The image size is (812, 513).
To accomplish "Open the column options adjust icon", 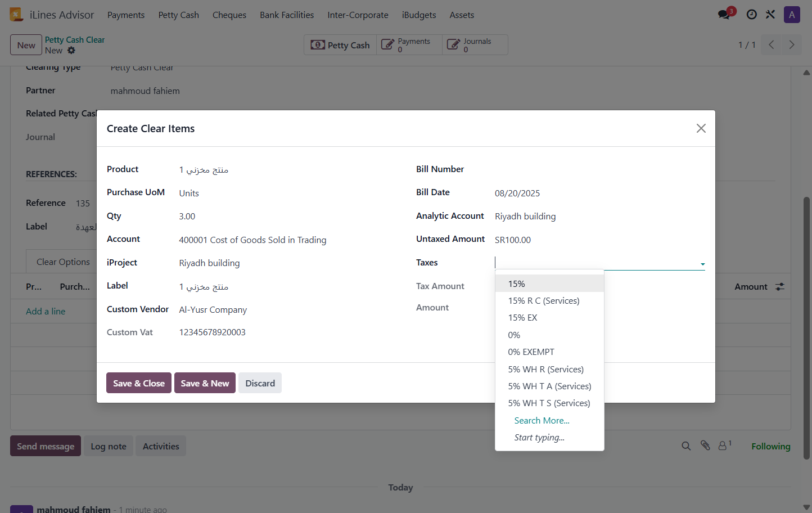I will click(780, 287).
